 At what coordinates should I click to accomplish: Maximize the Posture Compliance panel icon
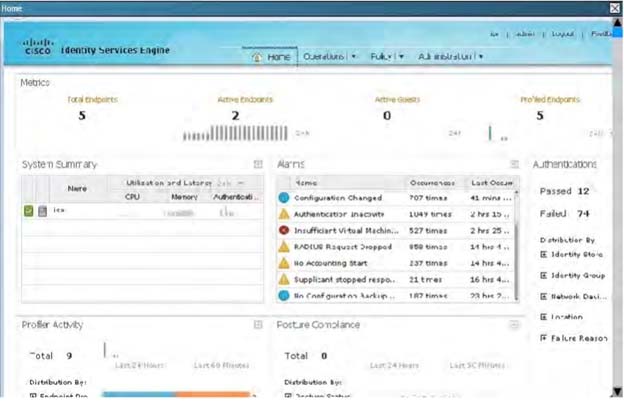[x=514, y=325]
